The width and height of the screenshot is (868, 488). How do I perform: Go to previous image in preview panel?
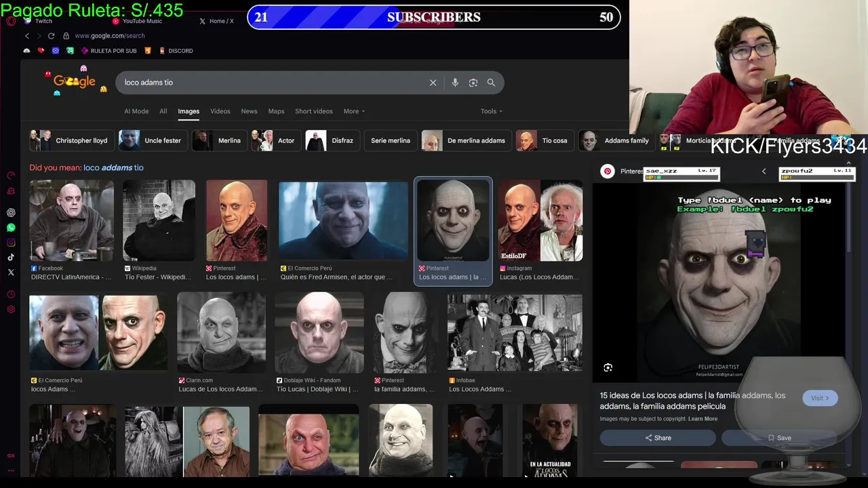pos(764,171)
